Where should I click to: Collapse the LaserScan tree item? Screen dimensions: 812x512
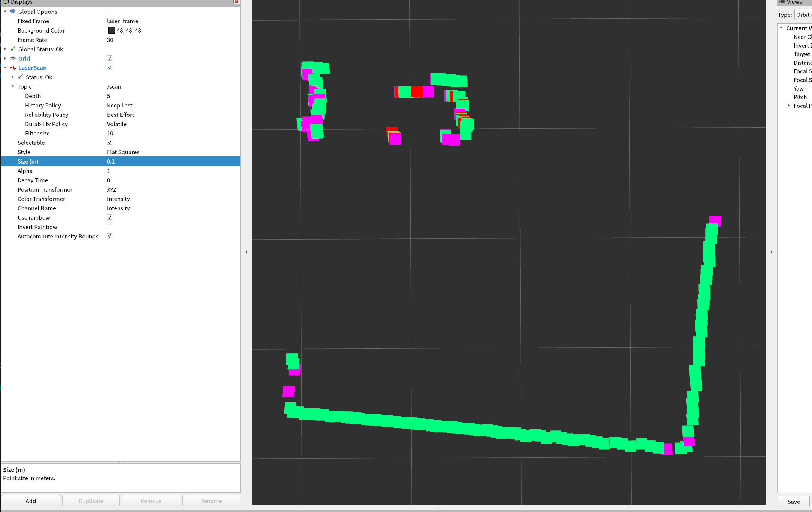click(x=5, y=68)
